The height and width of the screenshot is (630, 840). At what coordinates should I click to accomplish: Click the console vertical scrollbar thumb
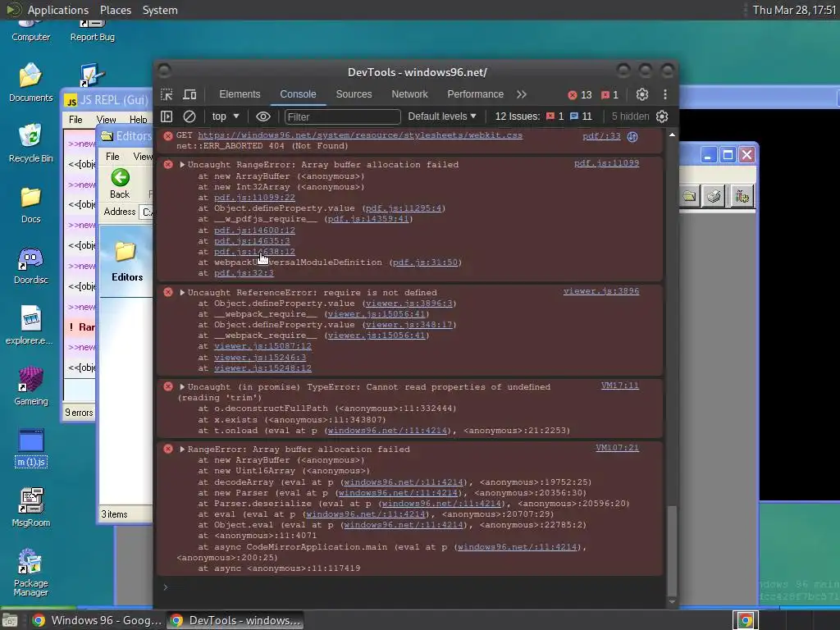(672, 550)
